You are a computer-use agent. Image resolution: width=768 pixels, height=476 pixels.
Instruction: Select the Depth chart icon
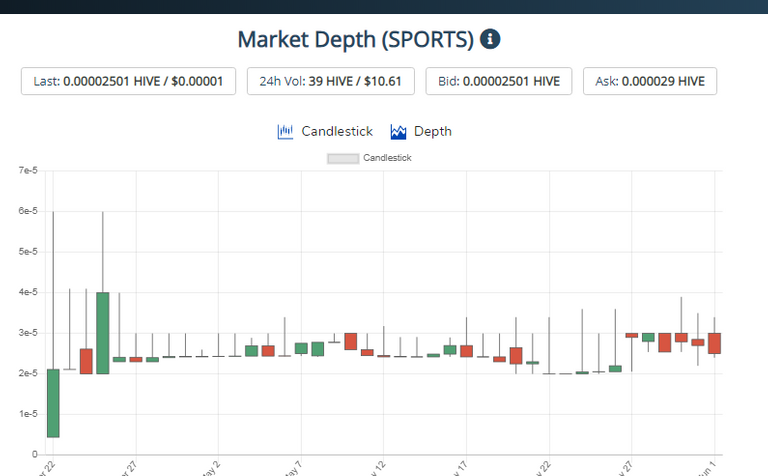(x=398, y=132)
